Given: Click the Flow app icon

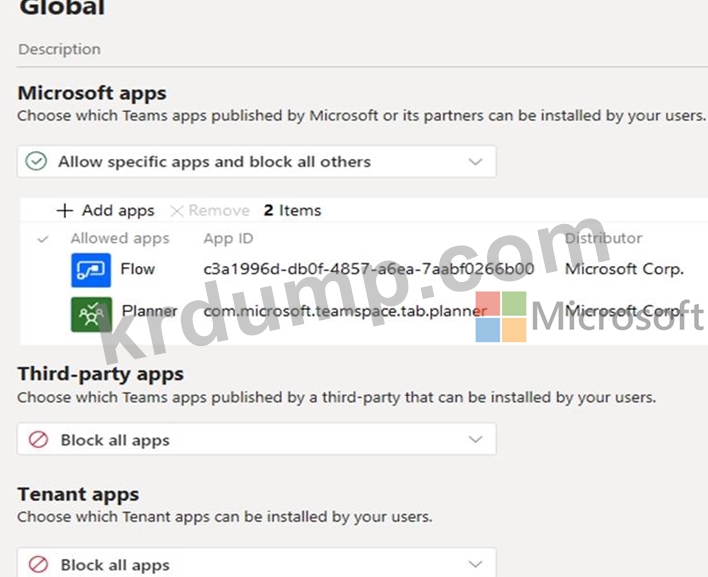Looking at the screenshot, I should (91, 270).
